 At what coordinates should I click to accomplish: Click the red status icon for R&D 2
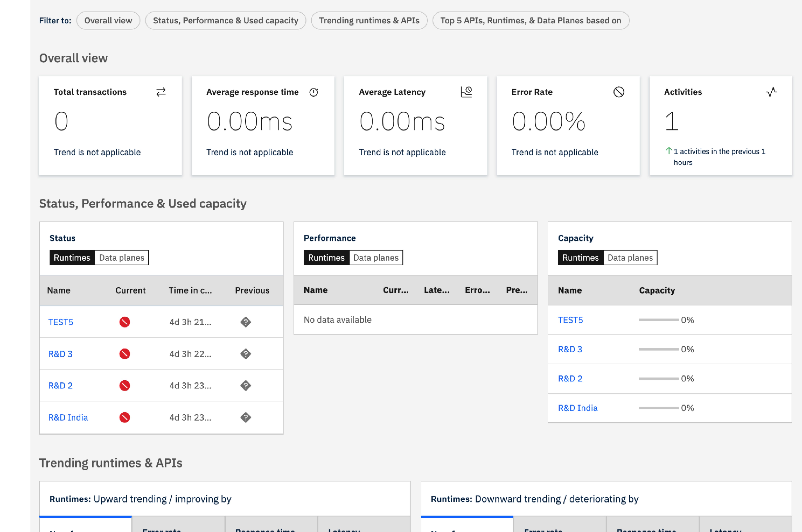click(x=124, y=385)
